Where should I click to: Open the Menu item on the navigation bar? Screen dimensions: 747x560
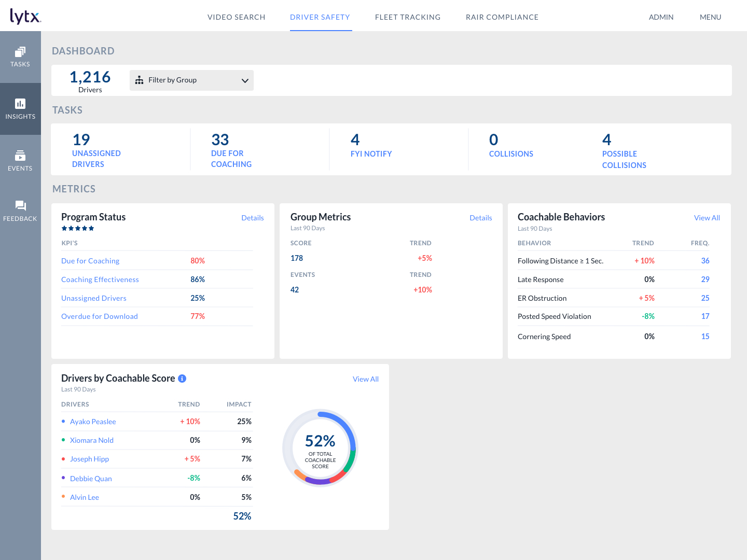click(x=710, y=17)
